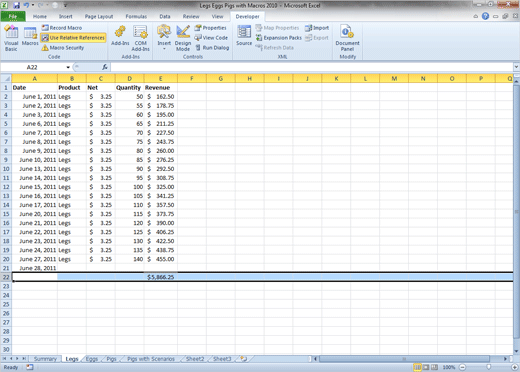Click the macro recording status icon
This screenshot has width=520, height=372.
pos(30,367)
